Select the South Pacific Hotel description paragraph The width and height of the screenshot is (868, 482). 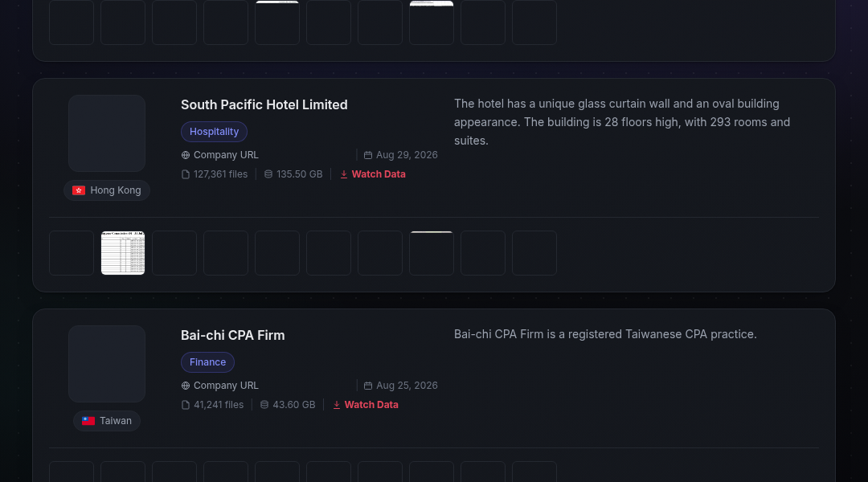pos(622,122)
